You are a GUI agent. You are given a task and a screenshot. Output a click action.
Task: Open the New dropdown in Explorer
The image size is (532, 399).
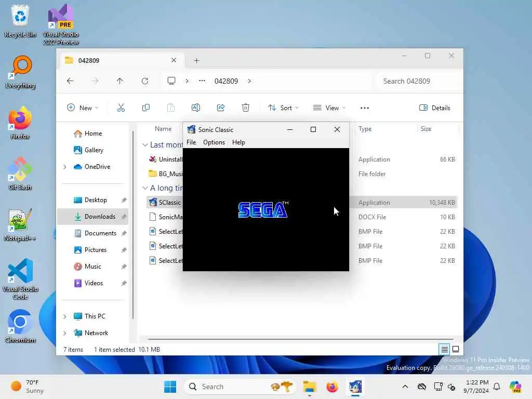coord(83,108)
